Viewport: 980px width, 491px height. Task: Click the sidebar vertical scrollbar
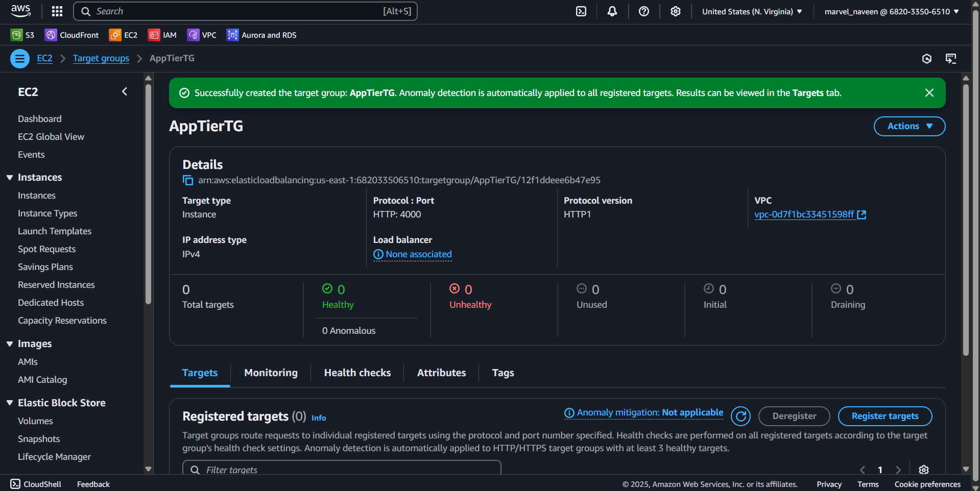(148, 194)
